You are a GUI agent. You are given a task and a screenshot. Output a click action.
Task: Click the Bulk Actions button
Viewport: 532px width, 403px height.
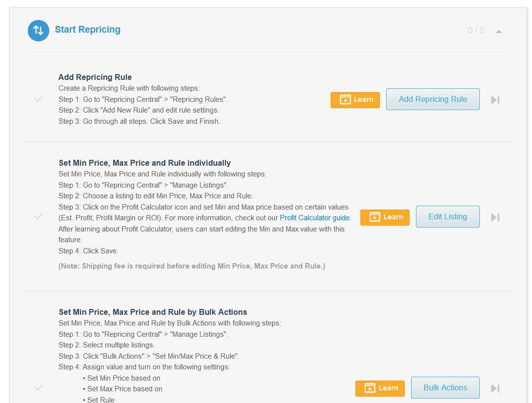(445, 388)
